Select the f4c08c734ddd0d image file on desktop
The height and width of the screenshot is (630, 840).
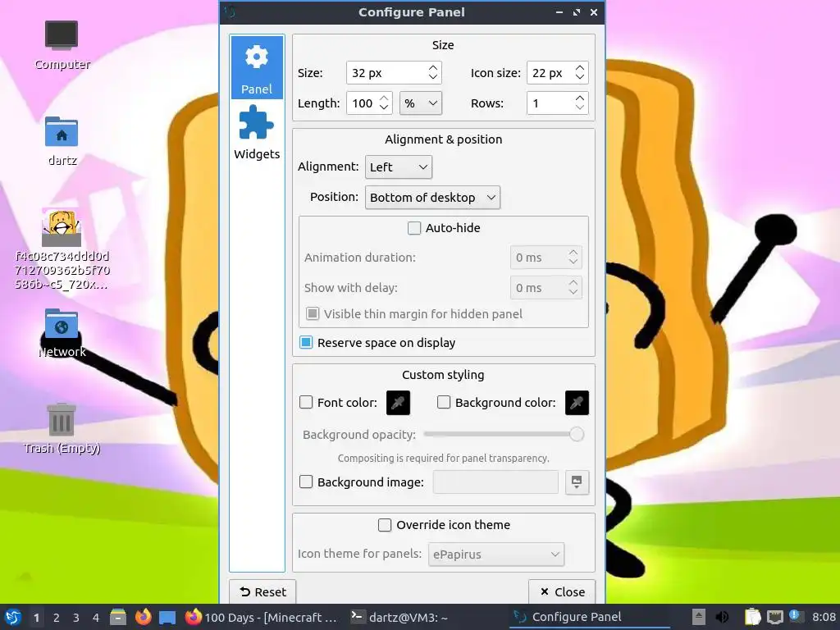coord(62,249)
